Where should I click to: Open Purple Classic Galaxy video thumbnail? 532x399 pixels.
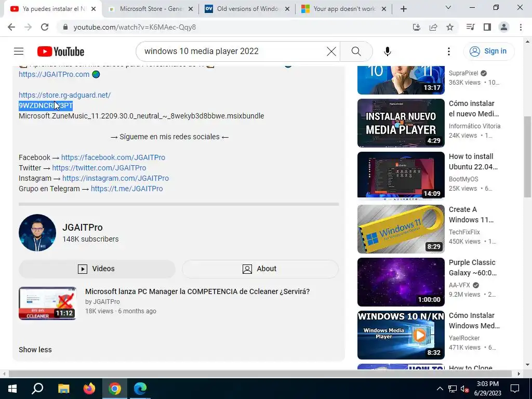(x=401, y=282)
